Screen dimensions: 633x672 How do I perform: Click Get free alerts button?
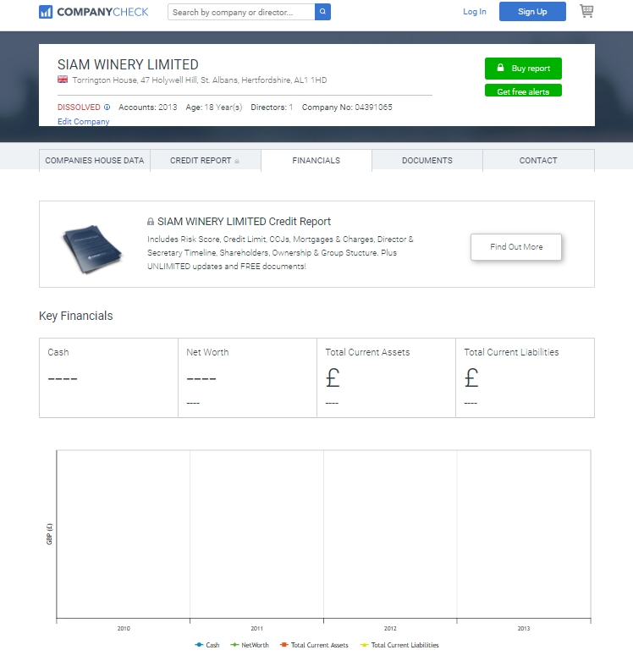[x=523, y=91]
